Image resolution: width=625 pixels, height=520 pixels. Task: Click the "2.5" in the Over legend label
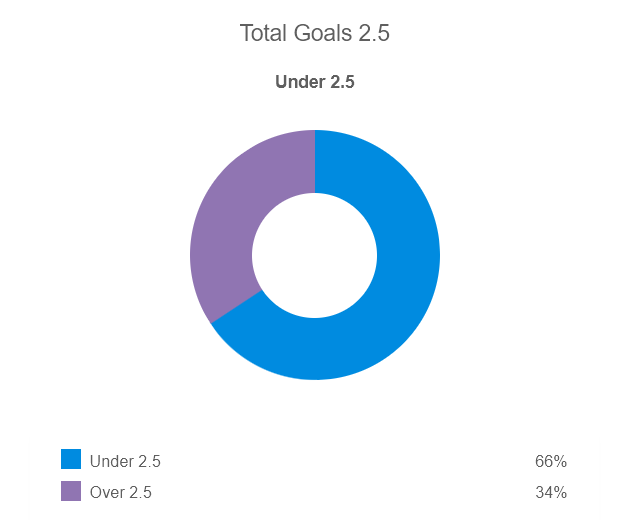tap(141, 492)
